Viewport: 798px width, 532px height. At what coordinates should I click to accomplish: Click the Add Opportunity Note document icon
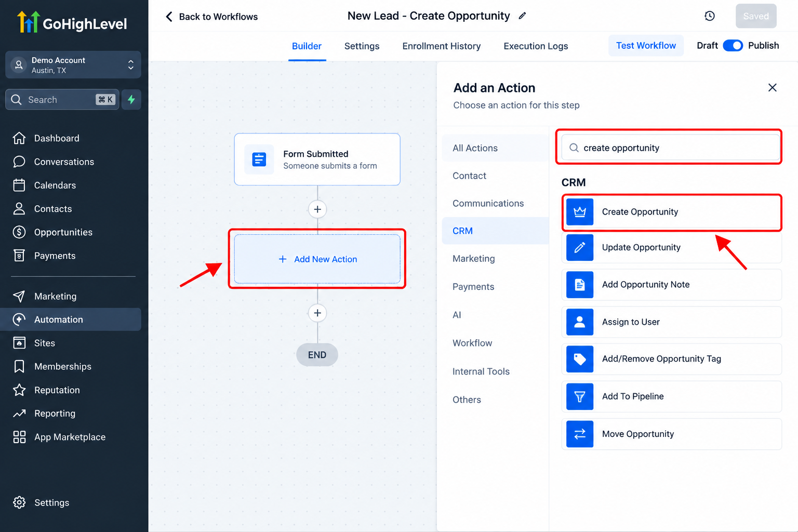click(580, 285)
